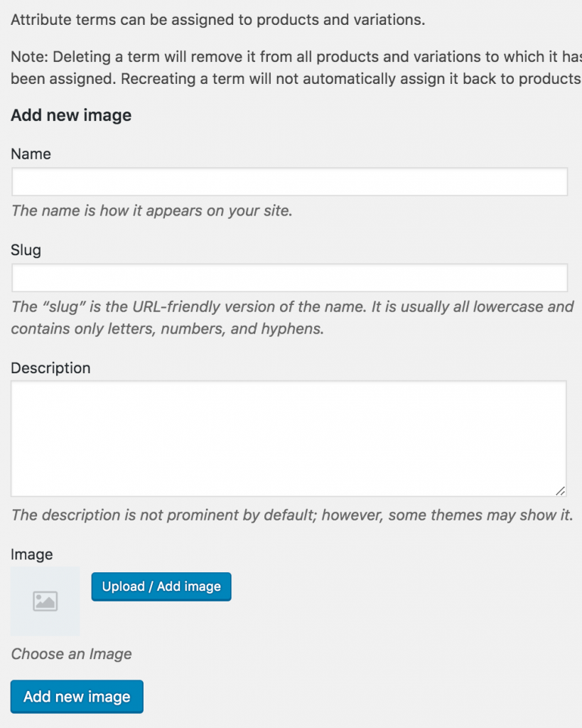Click the 'Recreating a term' sentence
The image size is (582, 728).
[351, 78]
